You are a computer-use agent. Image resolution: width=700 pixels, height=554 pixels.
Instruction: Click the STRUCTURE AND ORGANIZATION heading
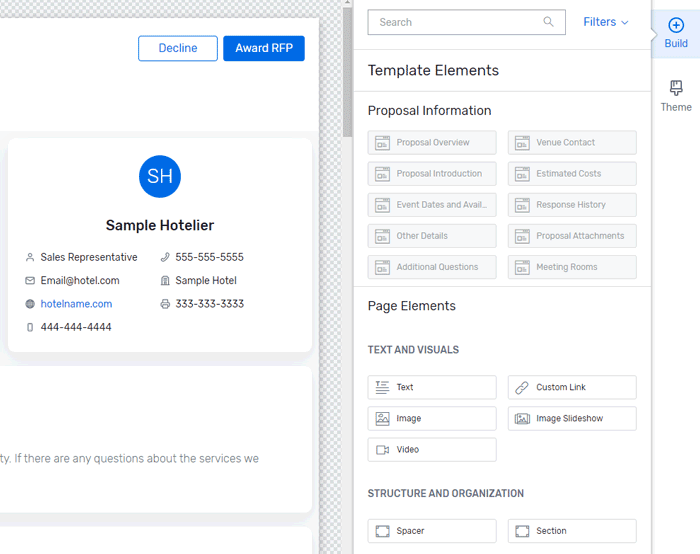(x=446, y=494)
